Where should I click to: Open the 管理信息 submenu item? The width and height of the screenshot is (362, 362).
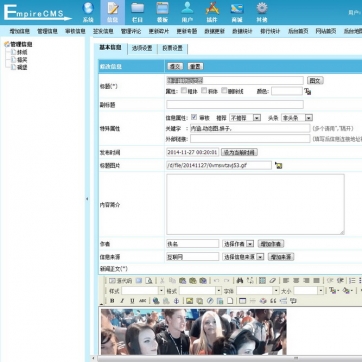(47, 31)
